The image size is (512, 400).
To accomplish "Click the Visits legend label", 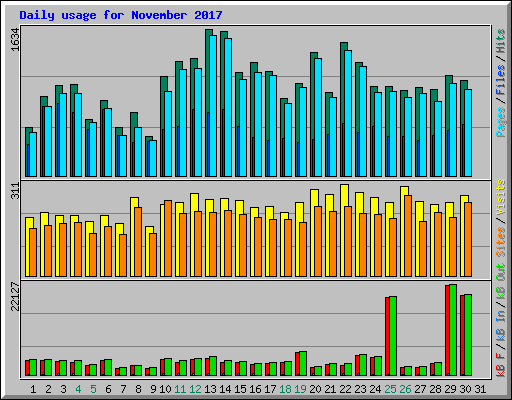I will 501,198.
